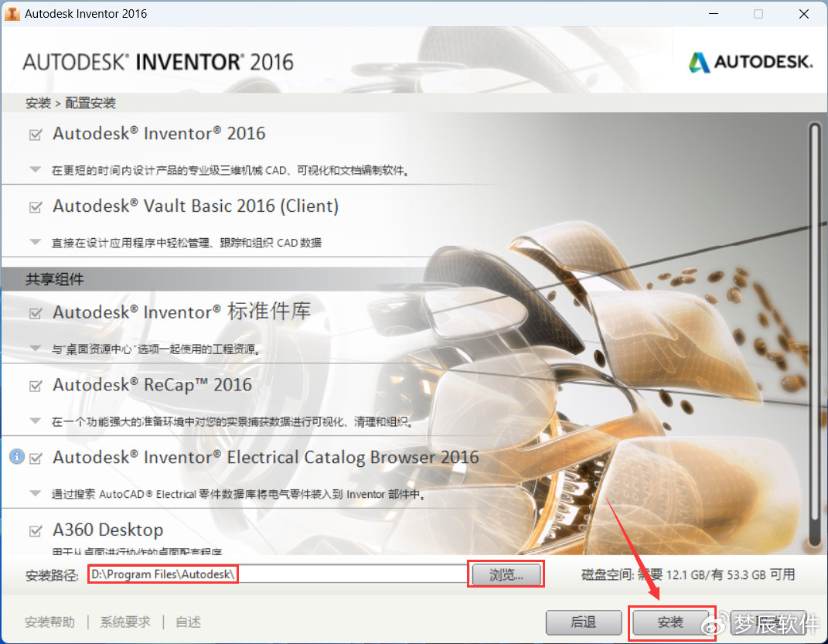Click the blue info icon beside Electrical Catalog Browser

[17, 457]
